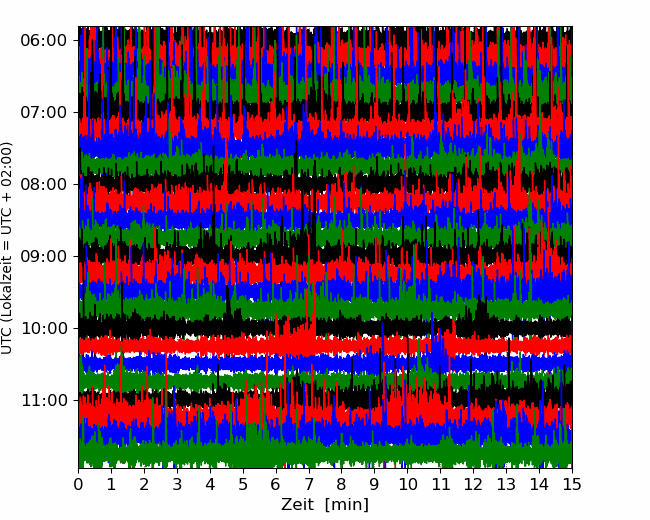This screenshot has height=520, width=650.
Task: Click the x-axis tick label 13
Action: [x=506, y=484]
